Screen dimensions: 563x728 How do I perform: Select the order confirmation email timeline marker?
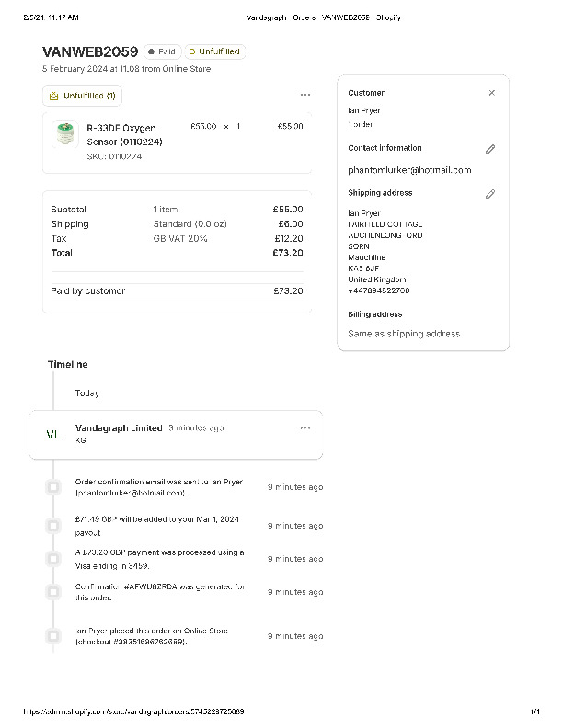click(x=53, y=486)
